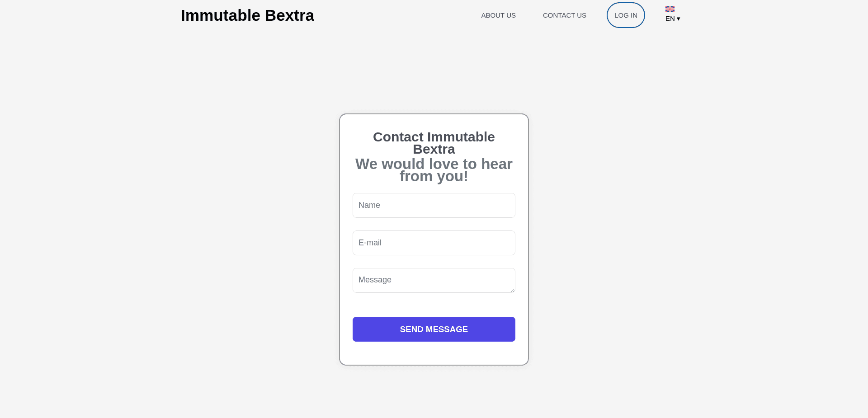Click the Message box resize handle
This screenshot has height=418, width=868.
click(512, 291)
